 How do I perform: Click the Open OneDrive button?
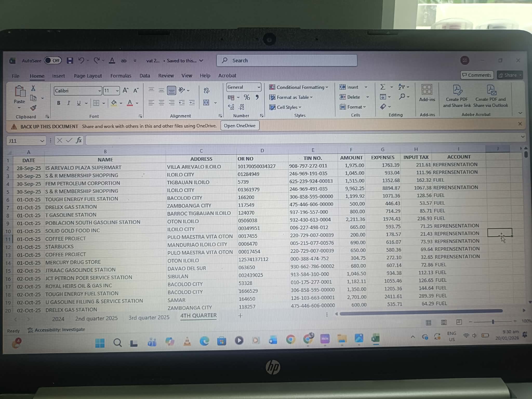tap(240, 126)
